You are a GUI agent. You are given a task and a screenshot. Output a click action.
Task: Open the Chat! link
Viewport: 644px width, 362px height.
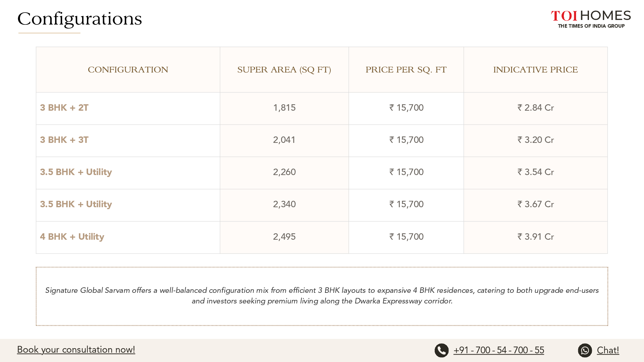[608, 350]
